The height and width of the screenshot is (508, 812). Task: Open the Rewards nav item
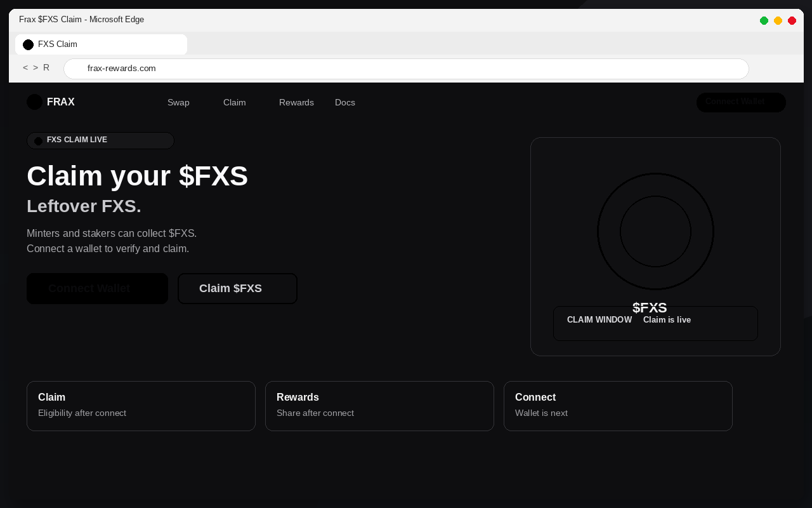point(296,102)
